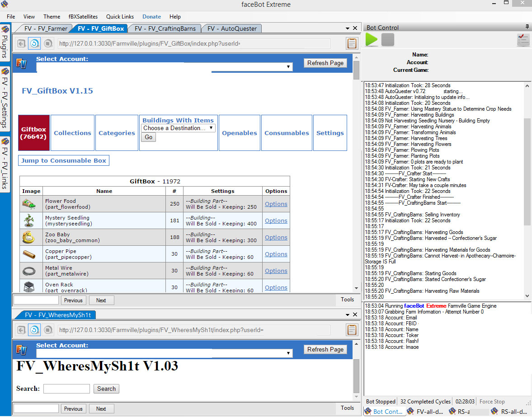Click stop loading icon in GiftBox toolbar
The image size is (532, 417).
coord(48,43)
